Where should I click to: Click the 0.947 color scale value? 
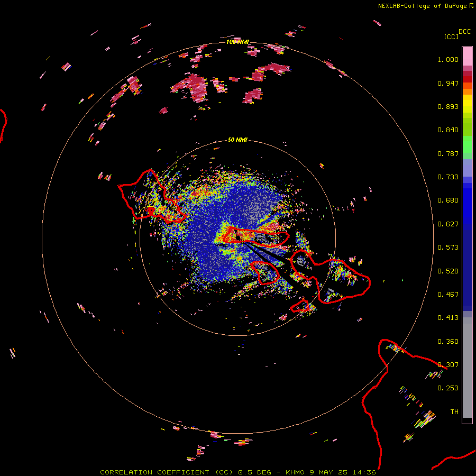click(x=448, y=83)
